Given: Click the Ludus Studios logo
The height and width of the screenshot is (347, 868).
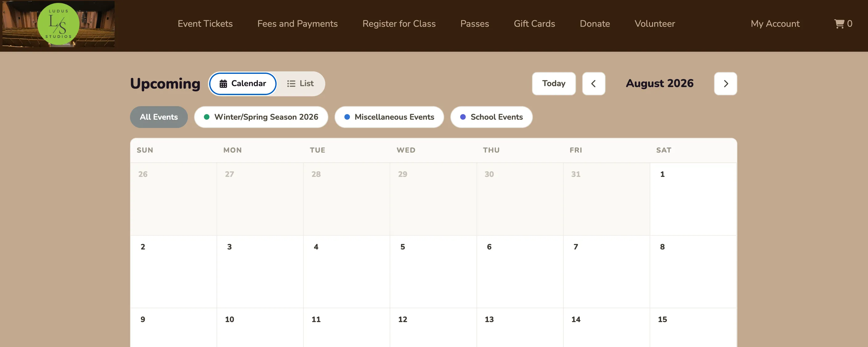Looking at the screenshot, I should coord(58,24).
